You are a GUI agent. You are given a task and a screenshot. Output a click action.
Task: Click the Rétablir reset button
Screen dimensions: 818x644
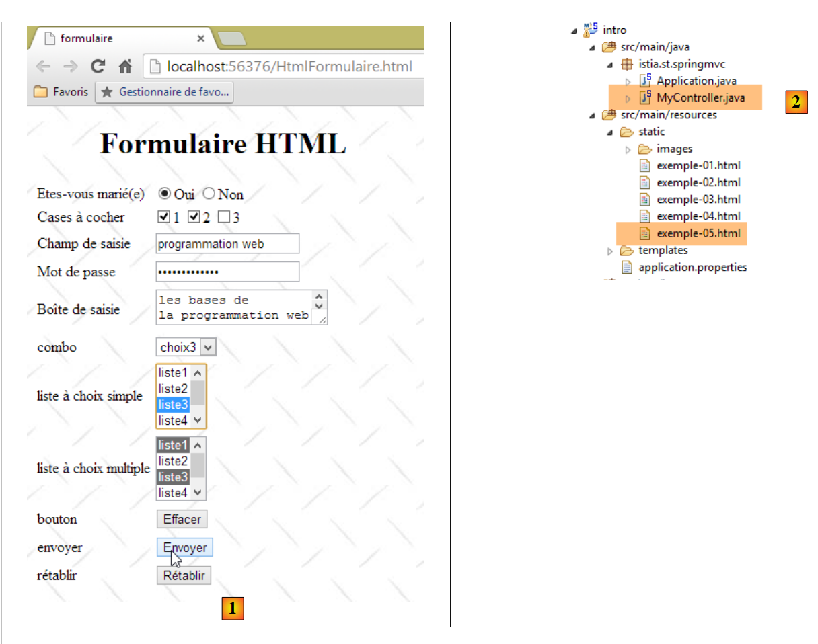point(184,576)
